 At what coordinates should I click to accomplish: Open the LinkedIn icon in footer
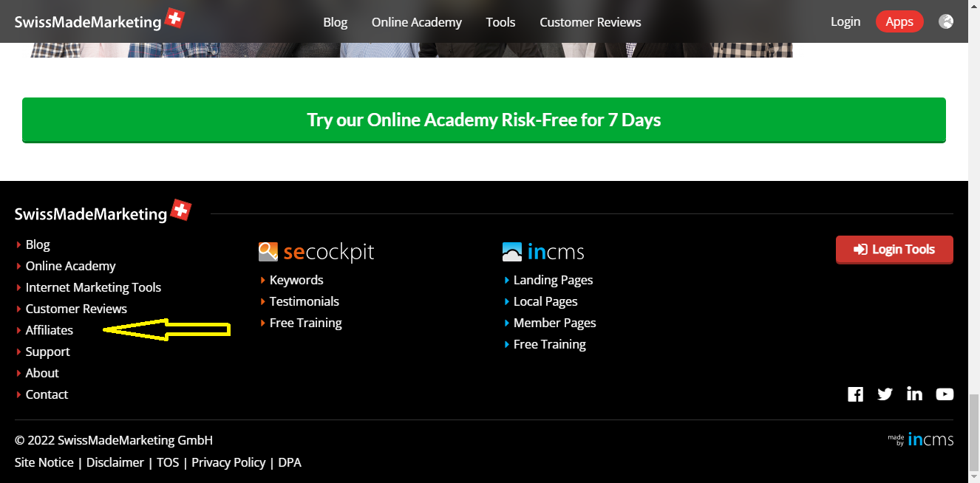tap(914, 394)
